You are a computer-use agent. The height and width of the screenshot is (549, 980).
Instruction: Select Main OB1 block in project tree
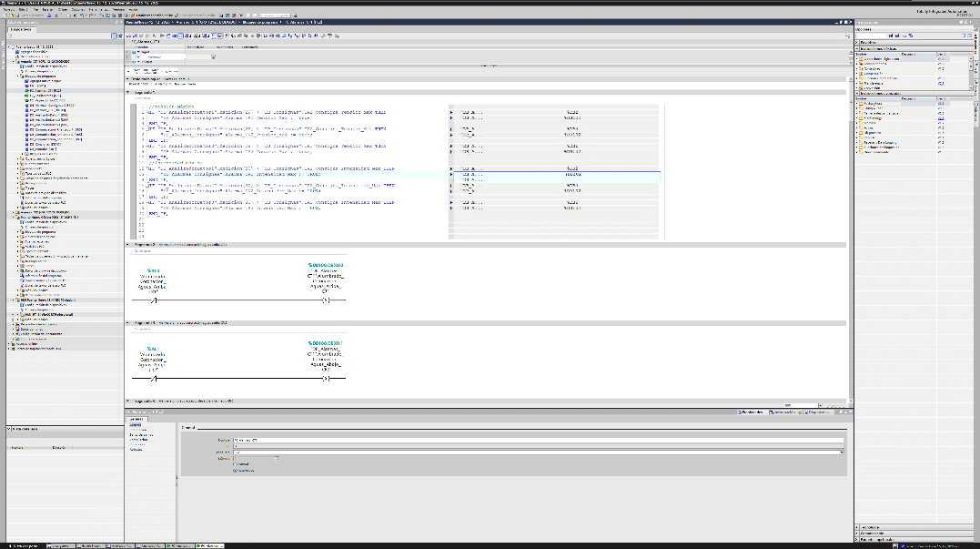pos(36,86)
